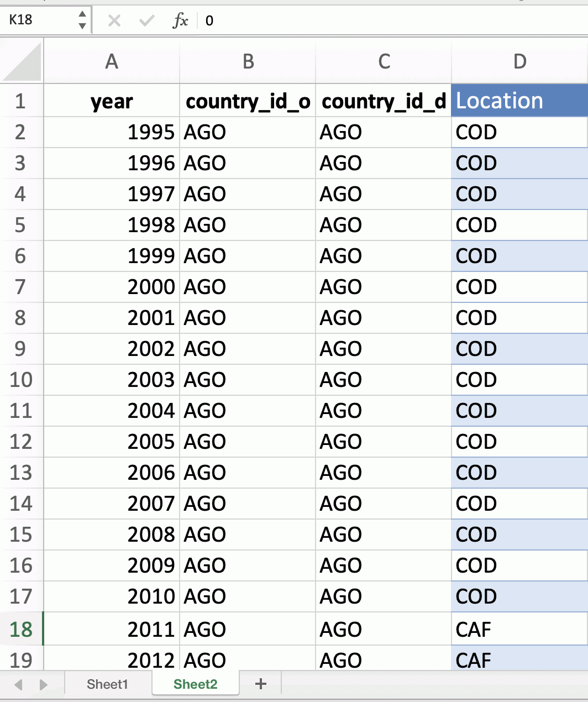Select column D header

[519, 61]
